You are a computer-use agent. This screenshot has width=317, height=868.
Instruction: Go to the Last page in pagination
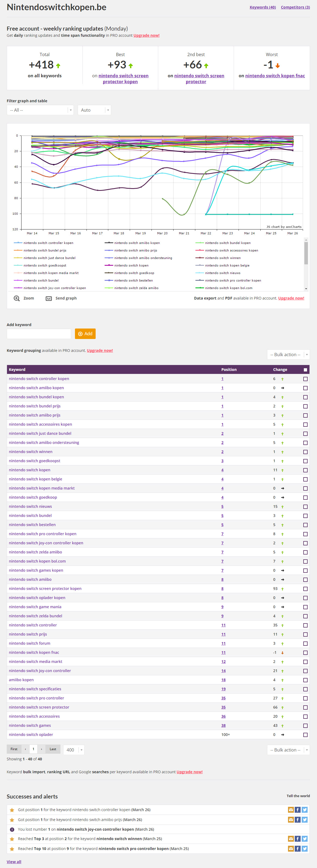pos(53,749)
